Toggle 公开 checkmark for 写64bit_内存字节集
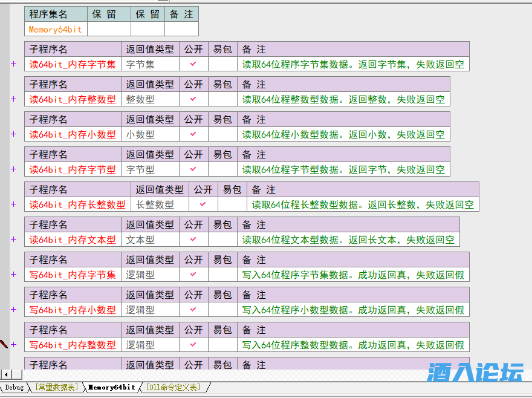532x398 pixels. pos(193,275)
